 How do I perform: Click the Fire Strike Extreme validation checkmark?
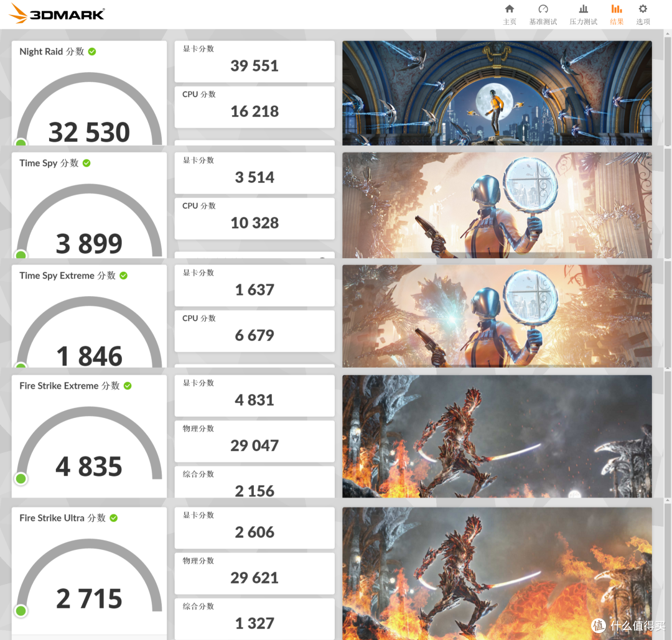128,386
